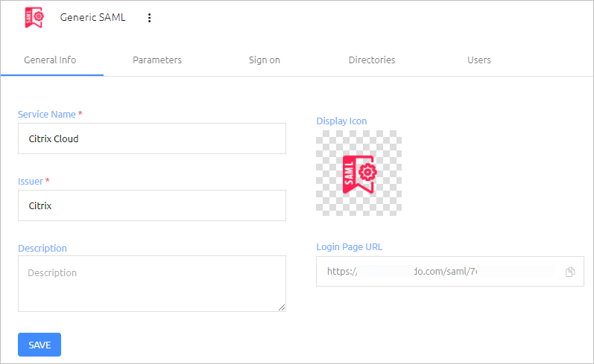594x364 pixels.
Task: Switch to the Parameters tab
Action: point(157,60)
